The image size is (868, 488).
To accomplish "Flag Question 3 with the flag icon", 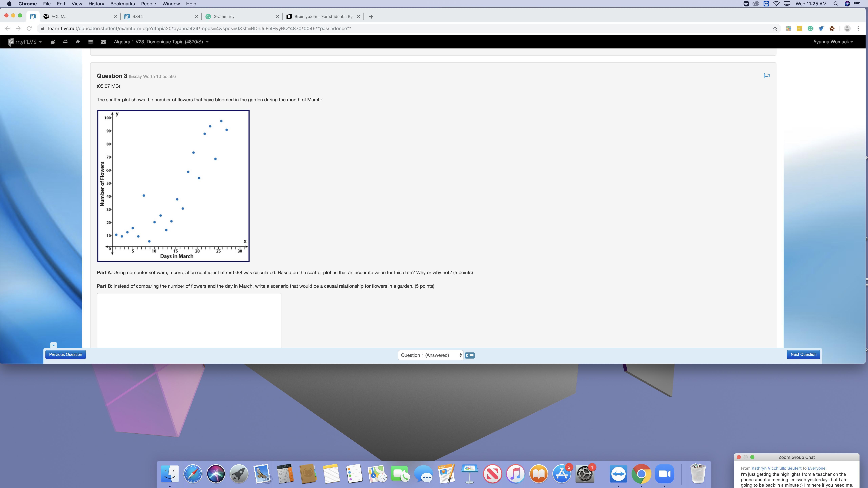I will [x=767, y=76].
